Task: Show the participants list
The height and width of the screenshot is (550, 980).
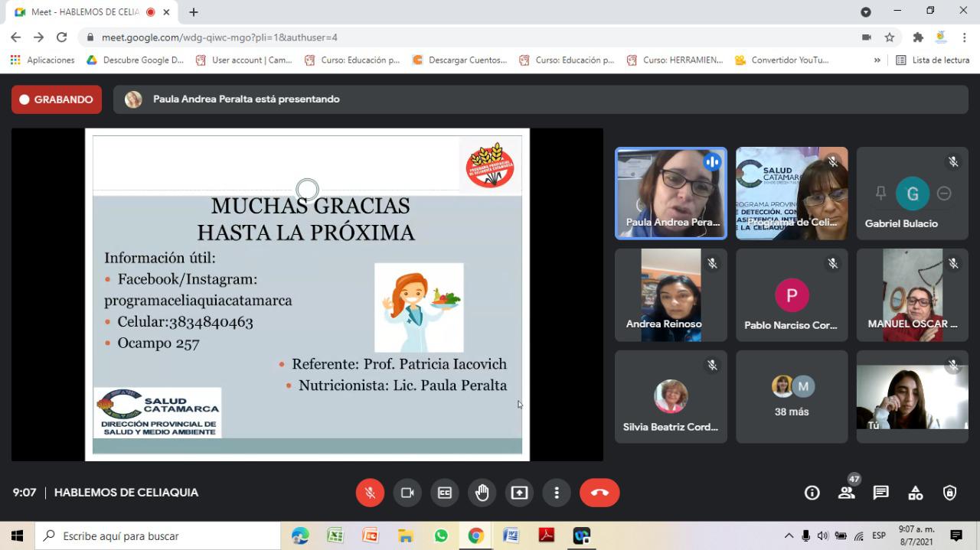Action: (x=846, y=493)
